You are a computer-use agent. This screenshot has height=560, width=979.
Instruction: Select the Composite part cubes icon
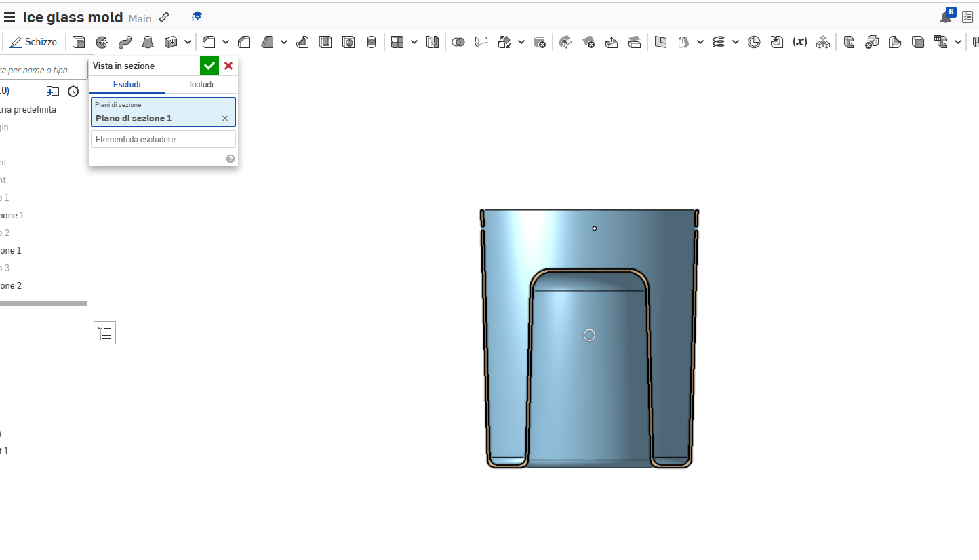823,42
